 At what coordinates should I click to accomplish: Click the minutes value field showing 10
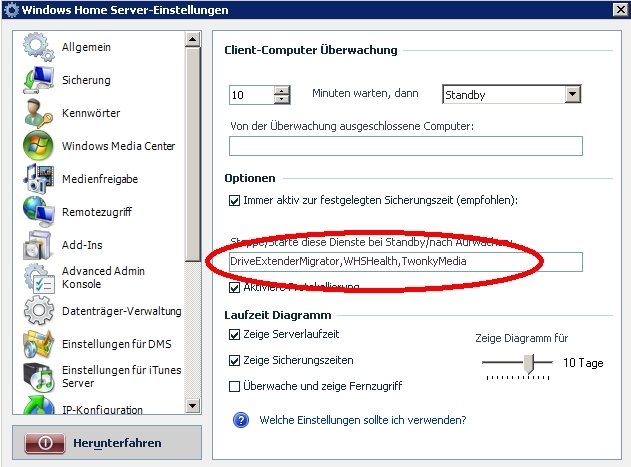pyautogui.click(x=252, y=95)
